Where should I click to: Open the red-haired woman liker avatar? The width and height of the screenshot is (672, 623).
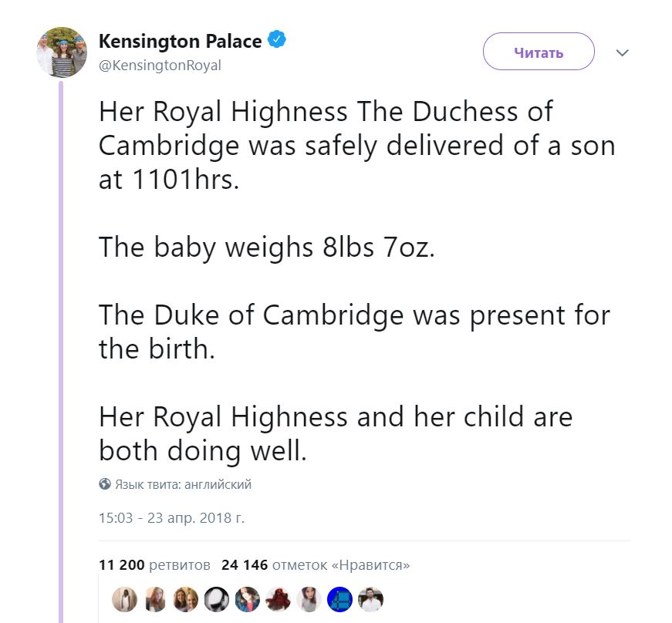[155, 600]
